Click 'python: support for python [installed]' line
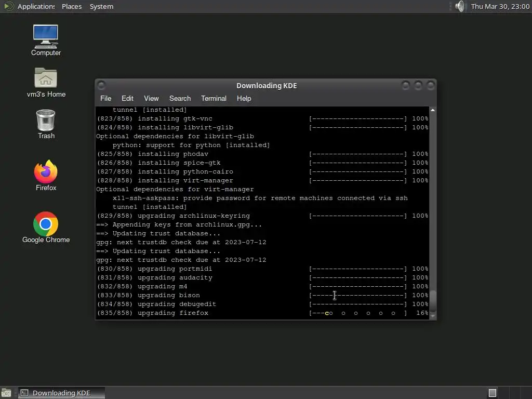The height and width of the screenshot is (399, 532). pyautogui.click(x=191, y=145)
